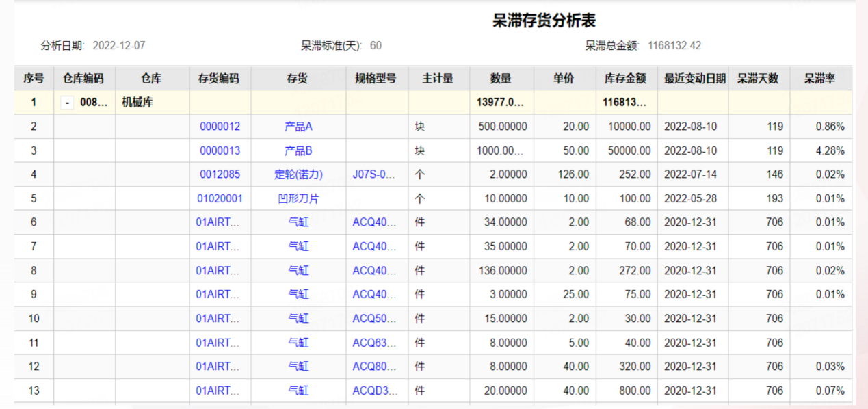Screen dimensions: 868x409
Task: Click the 存货编码 column header
Action: tap(219, 78)
